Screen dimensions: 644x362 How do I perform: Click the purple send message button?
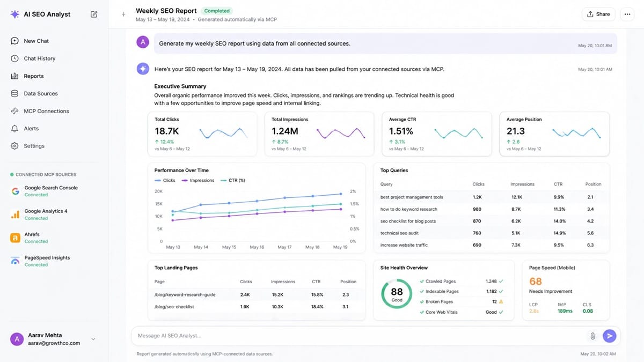click(x=609, y=336)
